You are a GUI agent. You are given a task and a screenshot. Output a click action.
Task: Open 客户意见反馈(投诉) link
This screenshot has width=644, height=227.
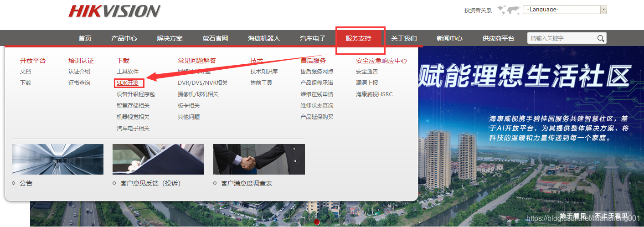150,183
